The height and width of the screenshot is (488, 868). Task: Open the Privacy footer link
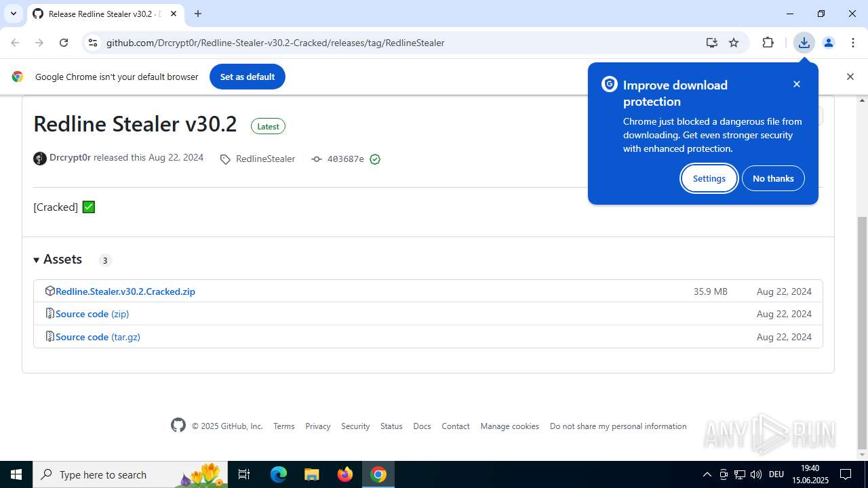click(318, 426)
